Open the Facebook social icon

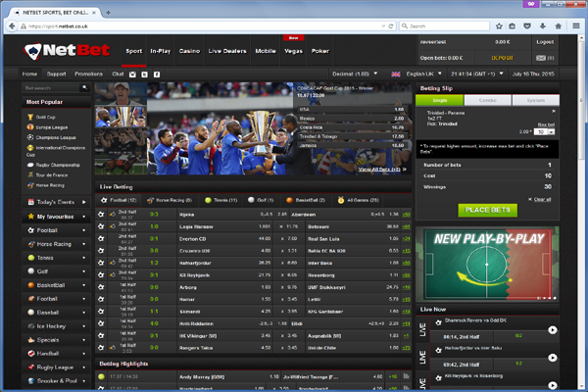click(x=157, y=74)
